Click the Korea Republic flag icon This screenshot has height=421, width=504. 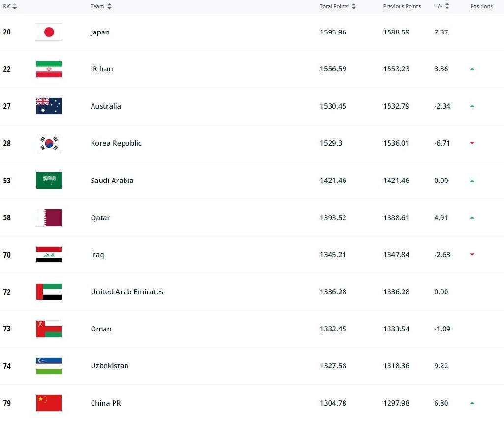(48, 143)
